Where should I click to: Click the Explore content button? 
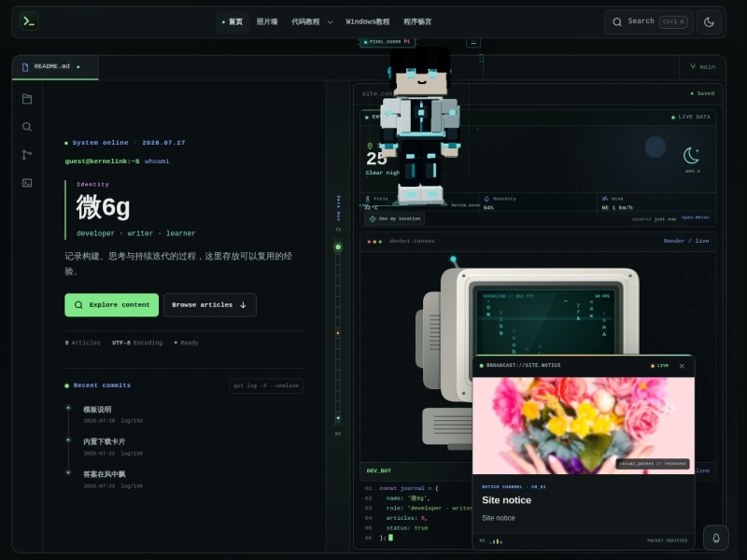tap(111, 305)
